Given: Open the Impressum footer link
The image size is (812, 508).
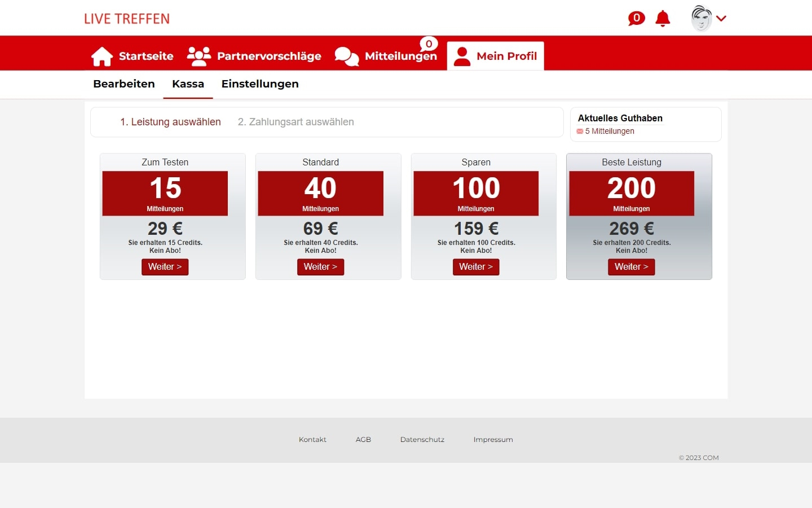Looking at the screenshot, I should (x=493, y=439).
